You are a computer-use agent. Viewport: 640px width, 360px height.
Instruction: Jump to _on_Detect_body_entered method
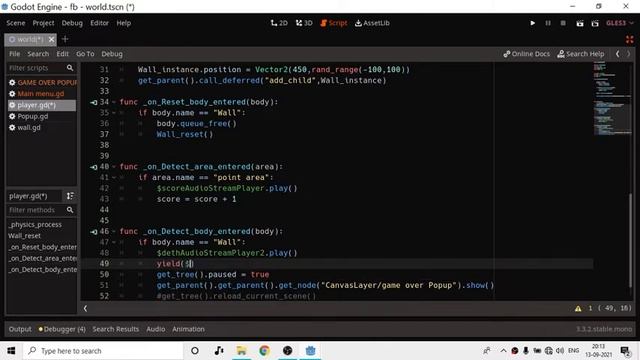point(42,269)
